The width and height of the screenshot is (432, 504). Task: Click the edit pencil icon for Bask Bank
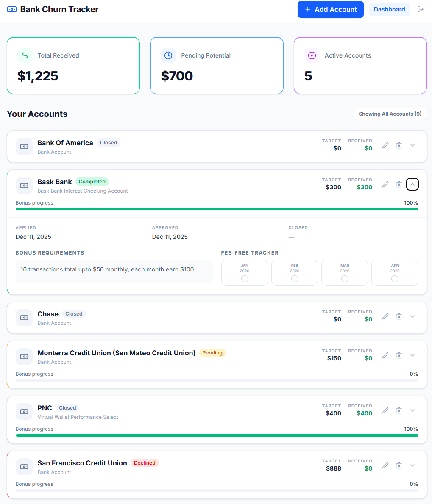(x=385, y=184)
